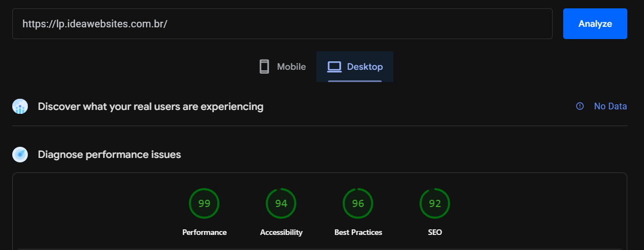
Task: Click the real users experience icon
Action: 20,107
